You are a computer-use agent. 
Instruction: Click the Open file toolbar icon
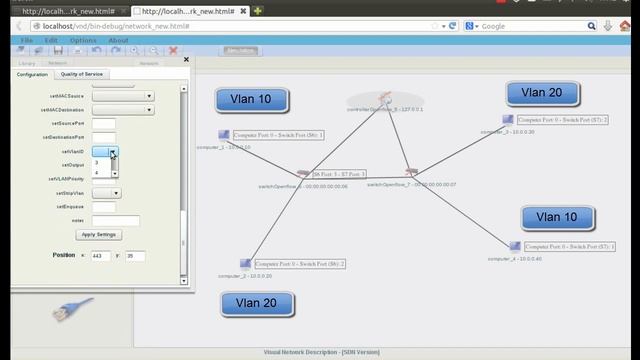[39, 50]
